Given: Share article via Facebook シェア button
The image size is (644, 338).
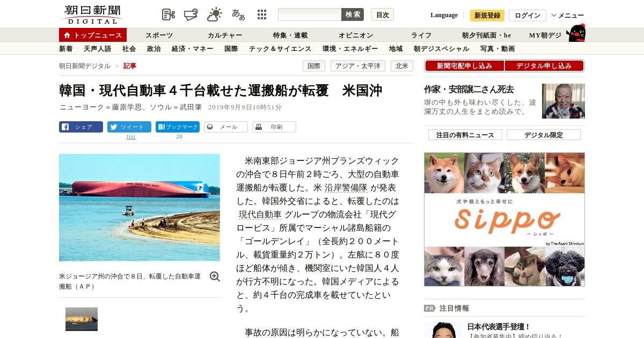Looking at the screenshot, I should [81, 127].
